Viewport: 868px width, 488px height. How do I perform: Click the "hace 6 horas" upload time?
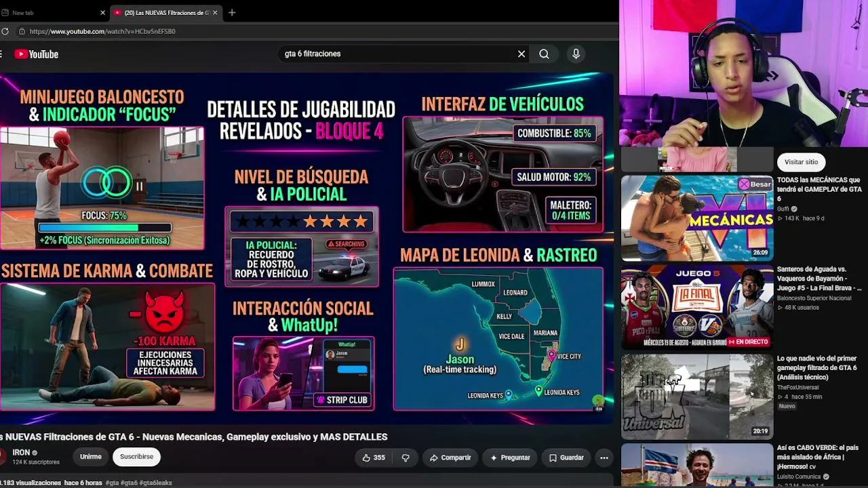click(x=83, y=483)
